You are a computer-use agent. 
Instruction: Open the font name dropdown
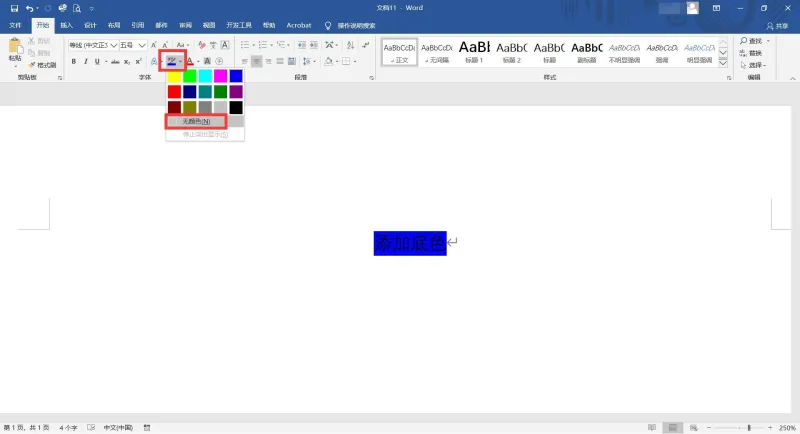click(114, 45)
